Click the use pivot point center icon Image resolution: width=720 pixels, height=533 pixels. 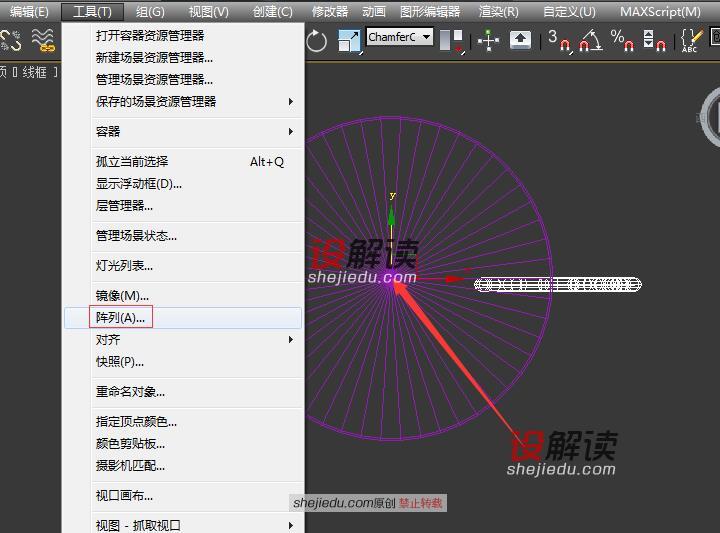tap(451, 40)
